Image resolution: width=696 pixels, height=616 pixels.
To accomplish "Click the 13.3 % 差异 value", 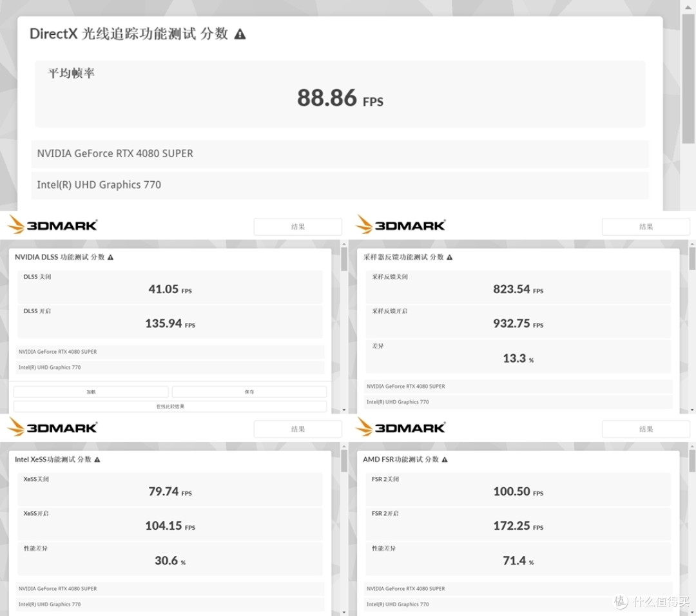I will (518, 359).
